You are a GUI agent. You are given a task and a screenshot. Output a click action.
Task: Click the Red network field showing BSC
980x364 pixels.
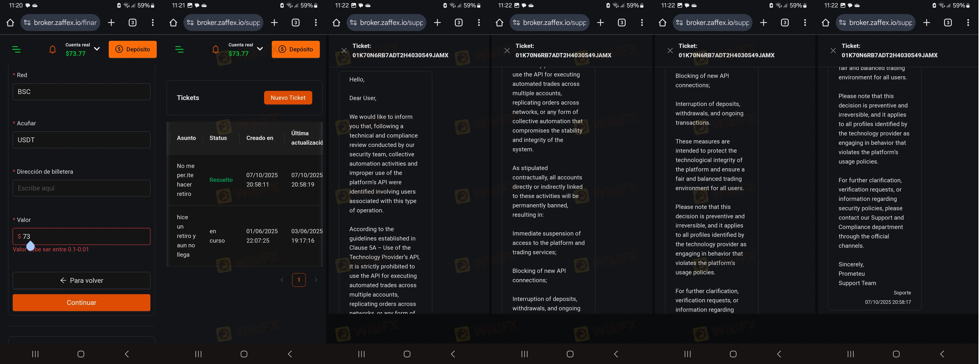[81, 92]
